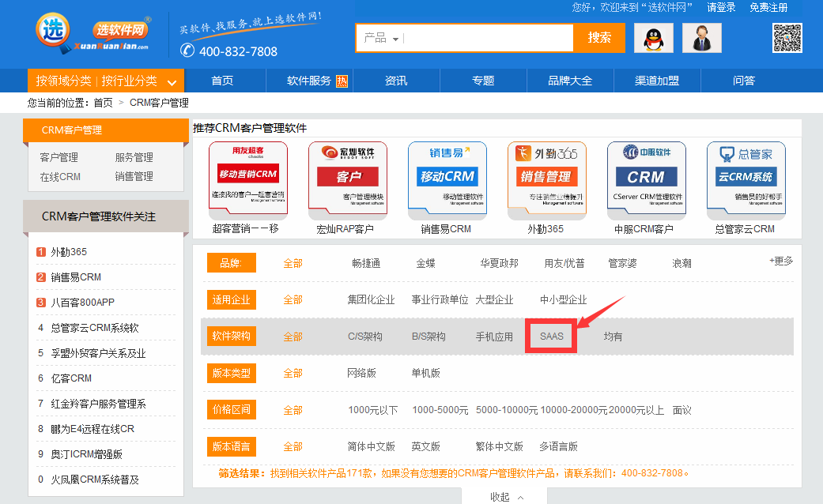The width and height of the screenshot is (823, 504).
Task: Expand the 按领域分类 category chevron
Action: point(172,82)
